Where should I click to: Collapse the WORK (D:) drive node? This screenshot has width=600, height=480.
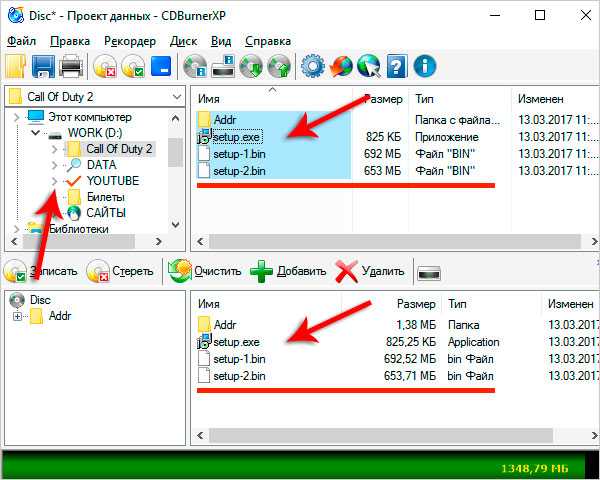click(x=36, y=133)
